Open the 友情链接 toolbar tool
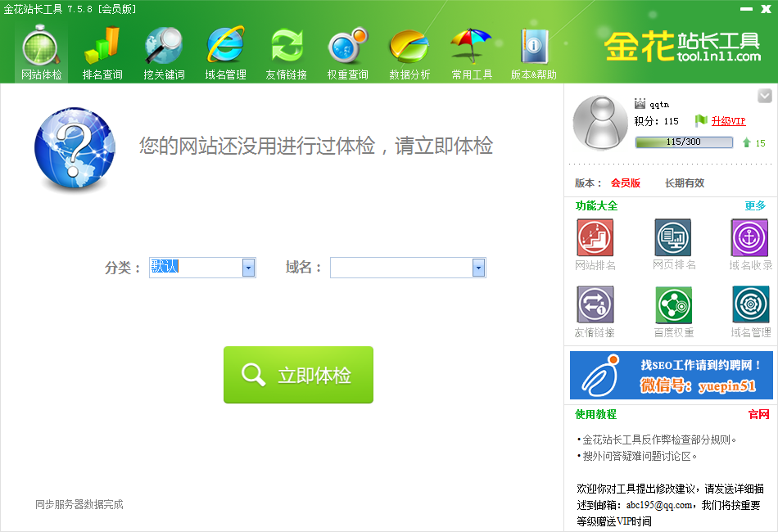The height and width of the screenshot is (532, 778). (287, 53)
